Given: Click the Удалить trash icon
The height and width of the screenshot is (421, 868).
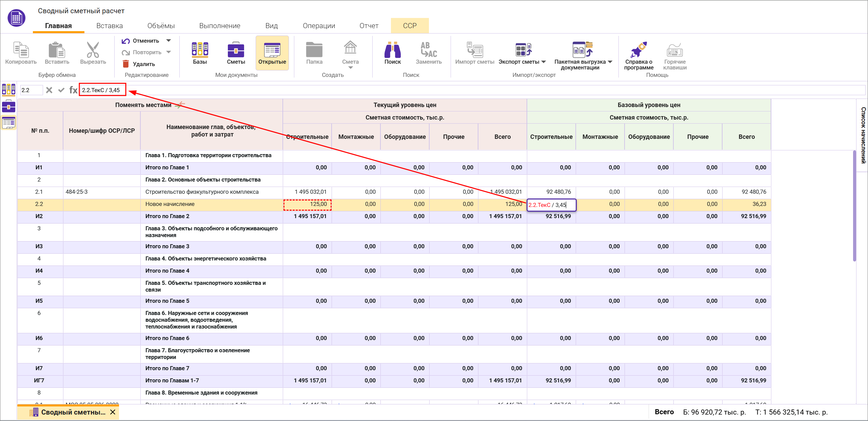Looking at the screenshot, I should 126,64.
